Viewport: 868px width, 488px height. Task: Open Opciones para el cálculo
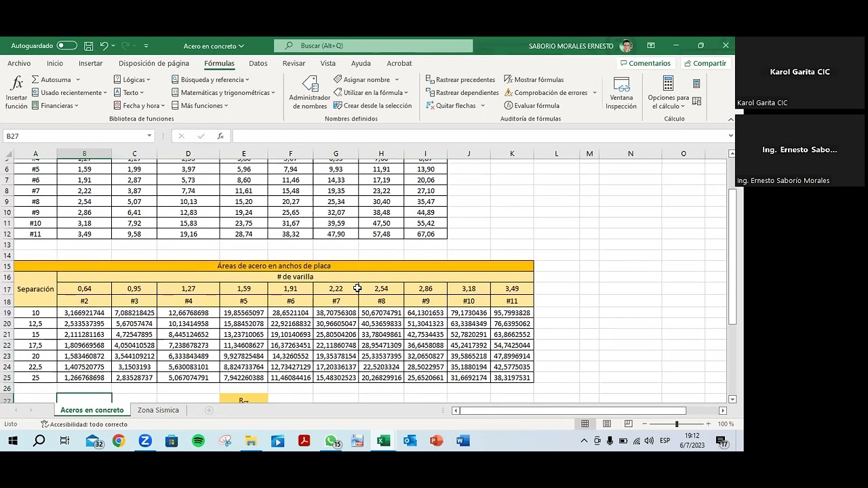click(x=668, y=92)
